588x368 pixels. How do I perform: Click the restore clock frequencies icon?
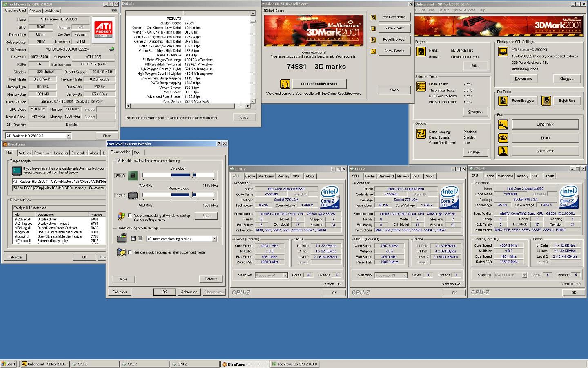pyautogui.click(x=121, y=252)
